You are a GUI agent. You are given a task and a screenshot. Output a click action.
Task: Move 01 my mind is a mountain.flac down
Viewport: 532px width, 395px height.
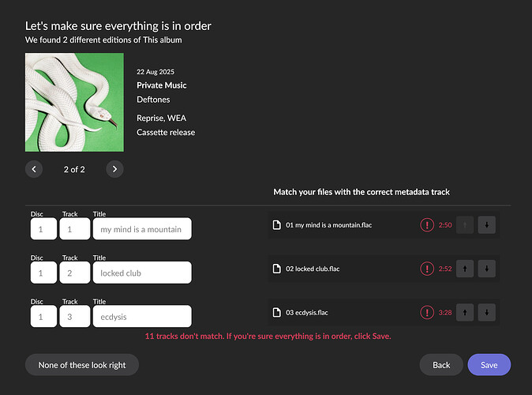[487, 225]
